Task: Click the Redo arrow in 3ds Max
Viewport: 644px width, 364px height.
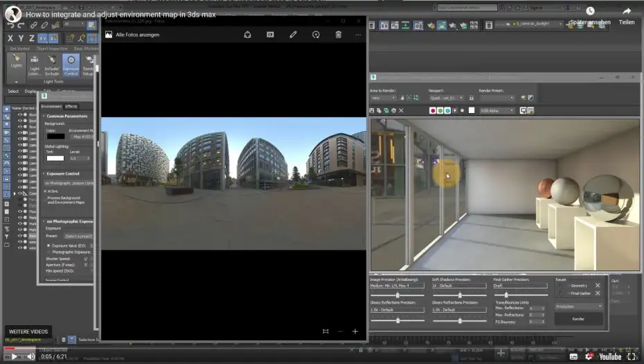Action: [x=21, y=25]
